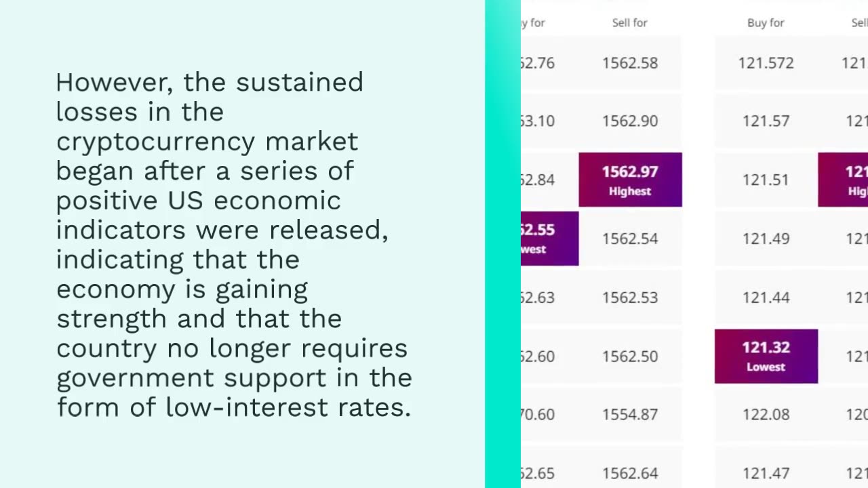868x488 pixels.
Task: Select the 1562.90 sell price
Action: (630, 121)
